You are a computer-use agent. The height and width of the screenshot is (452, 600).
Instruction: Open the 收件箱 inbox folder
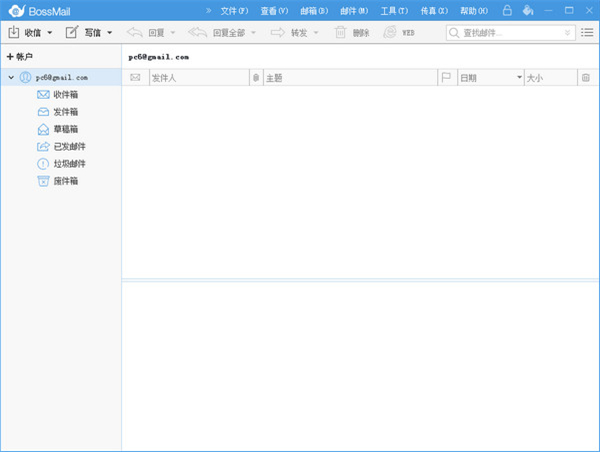(66, 95)
